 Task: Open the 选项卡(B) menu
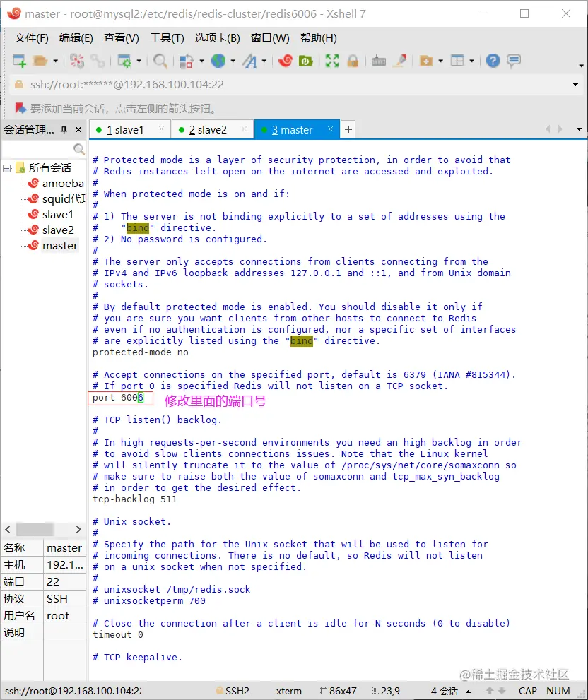click(x=217, y=38)
